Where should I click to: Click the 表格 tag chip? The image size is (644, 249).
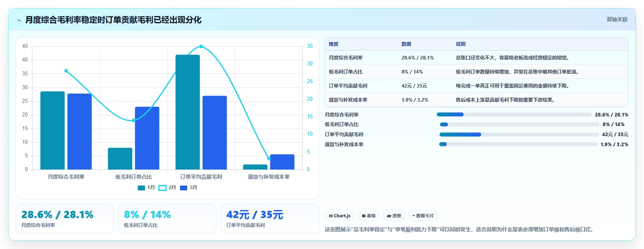[x=369, y=216]
